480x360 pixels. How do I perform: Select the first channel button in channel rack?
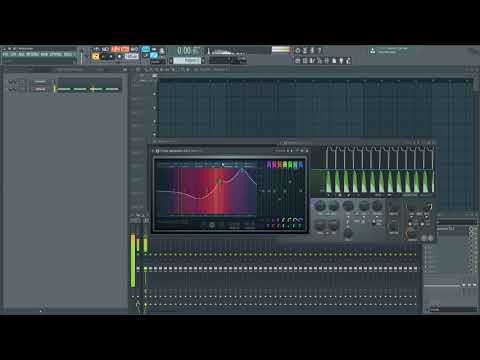pyautogui.click(x=40, y=81)
